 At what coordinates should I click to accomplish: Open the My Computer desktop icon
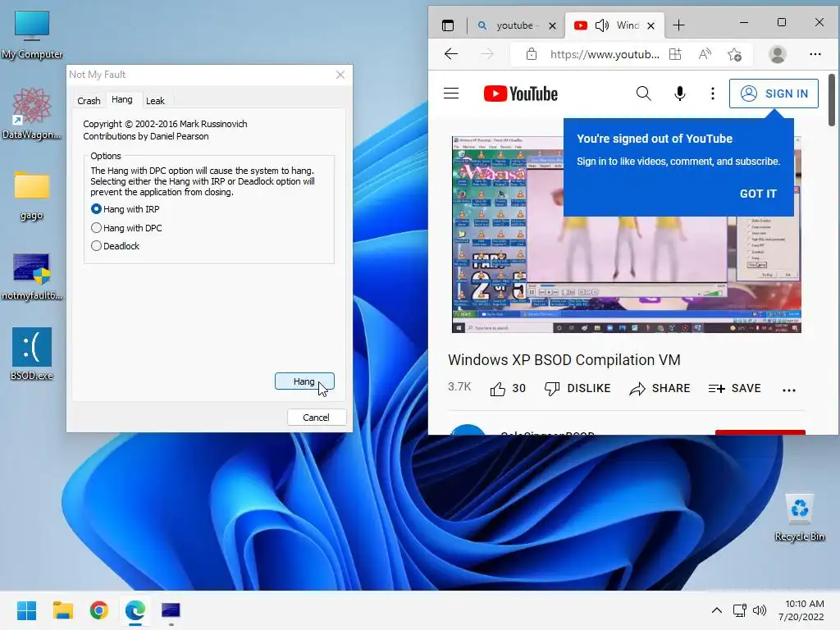click(x=32, y=34)
